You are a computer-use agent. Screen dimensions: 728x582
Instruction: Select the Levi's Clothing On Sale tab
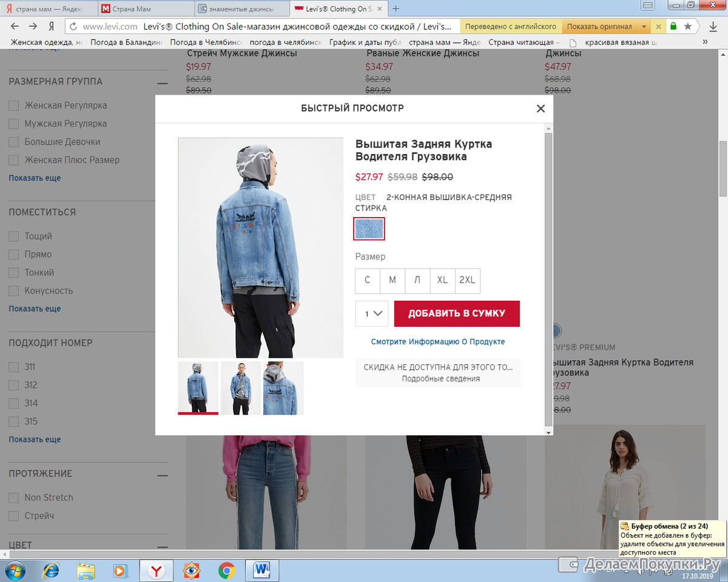point(337,9)
